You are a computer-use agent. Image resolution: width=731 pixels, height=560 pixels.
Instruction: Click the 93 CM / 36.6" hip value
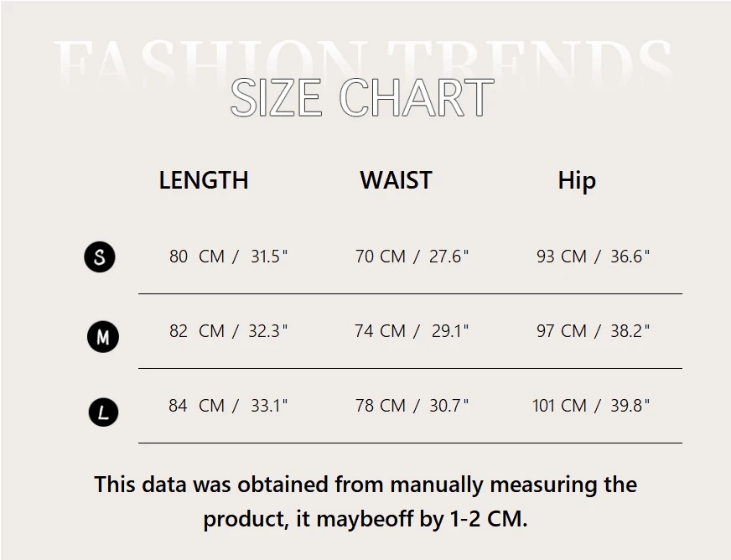tap(593, 257)
